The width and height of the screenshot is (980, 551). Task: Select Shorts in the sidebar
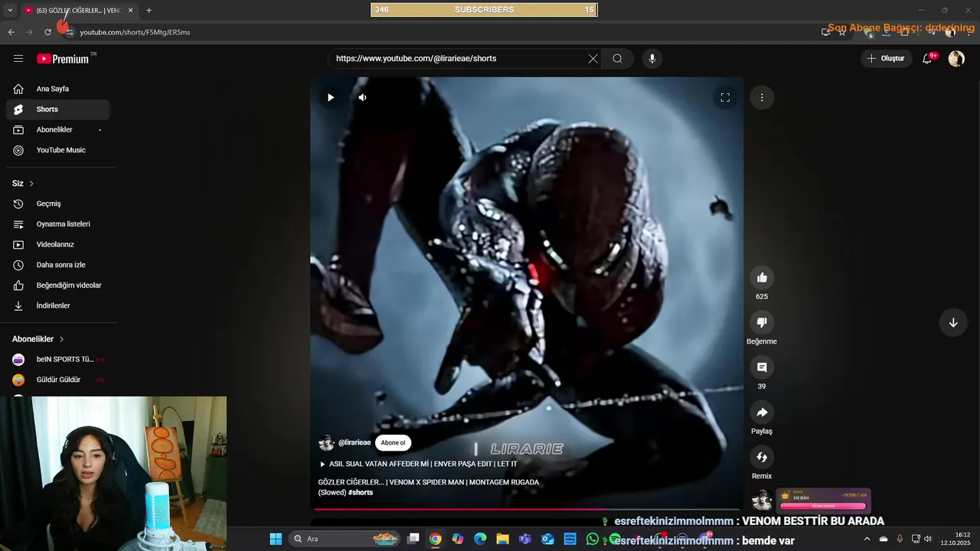click(58, 109)
